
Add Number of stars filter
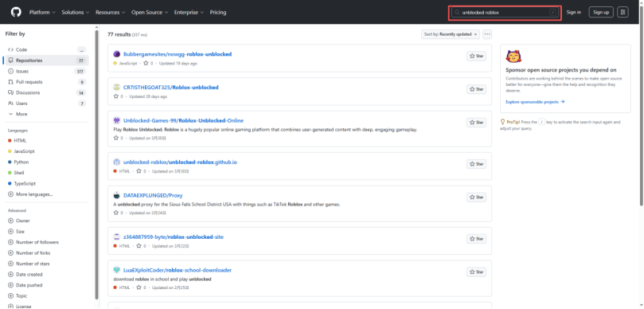coord(29,264)
